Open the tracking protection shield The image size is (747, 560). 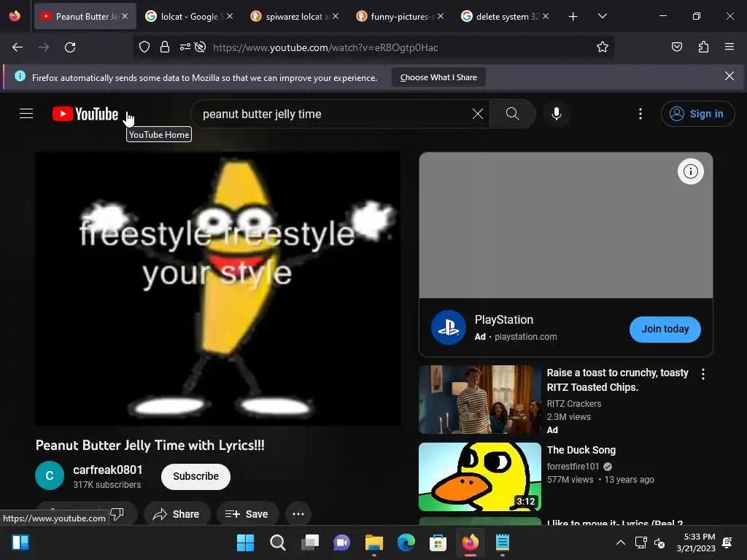[x=144, y=47]
